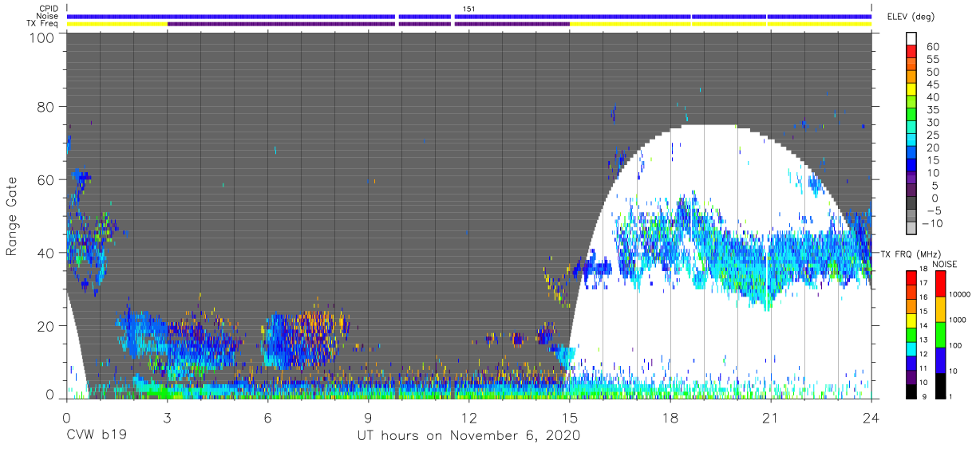Click the 45 value on the ELEV colorbar
Viewport: 980px width, 452px height.
pos(933,85)
